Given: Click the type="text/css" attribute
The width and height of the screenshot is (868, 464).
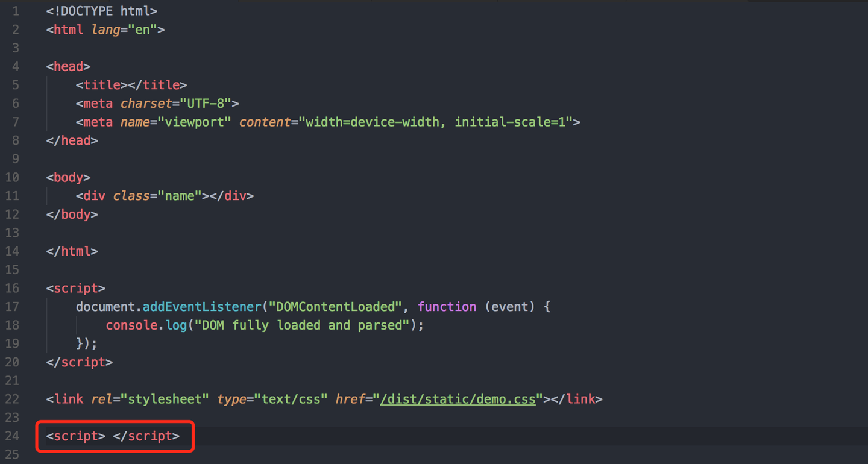Looking at the screenshot, I should pos(272,400).
